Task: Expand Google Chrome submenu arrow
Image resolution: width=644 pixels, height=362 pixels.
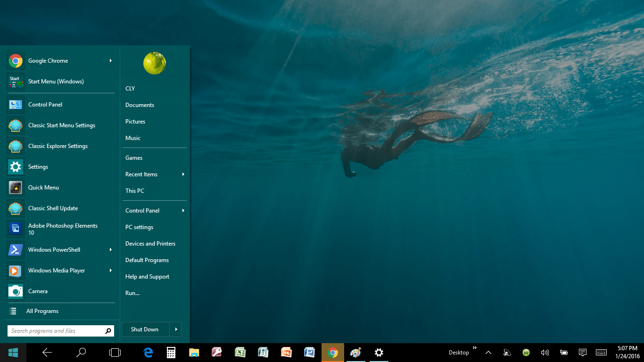Action: click(x=111, y=61)
